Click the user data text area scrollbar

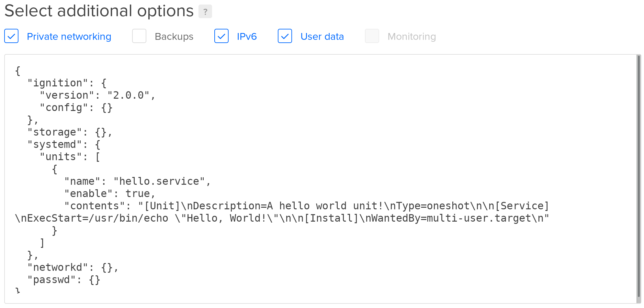(x=639, y=176)
